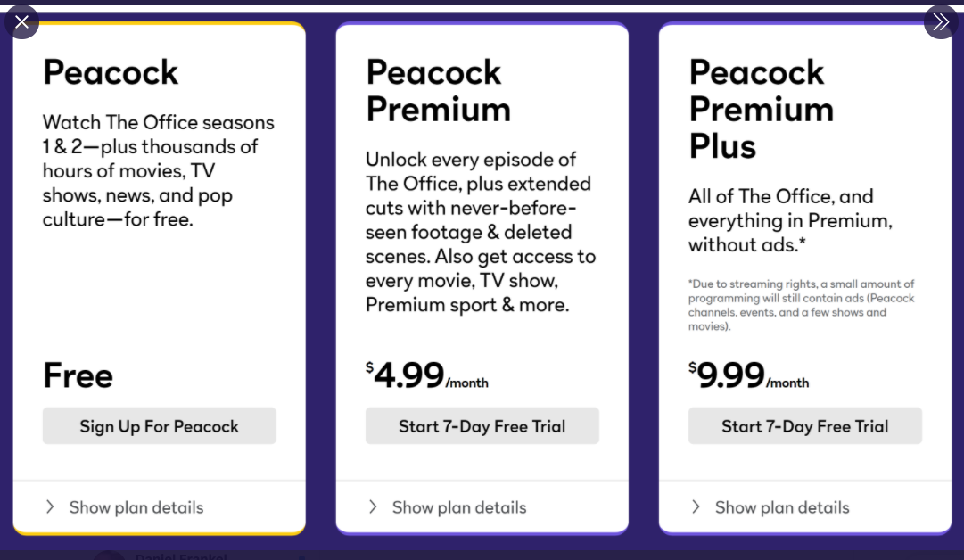
Task: Click the "Unlock every episode" Premium description
Action: coord(480,232)
